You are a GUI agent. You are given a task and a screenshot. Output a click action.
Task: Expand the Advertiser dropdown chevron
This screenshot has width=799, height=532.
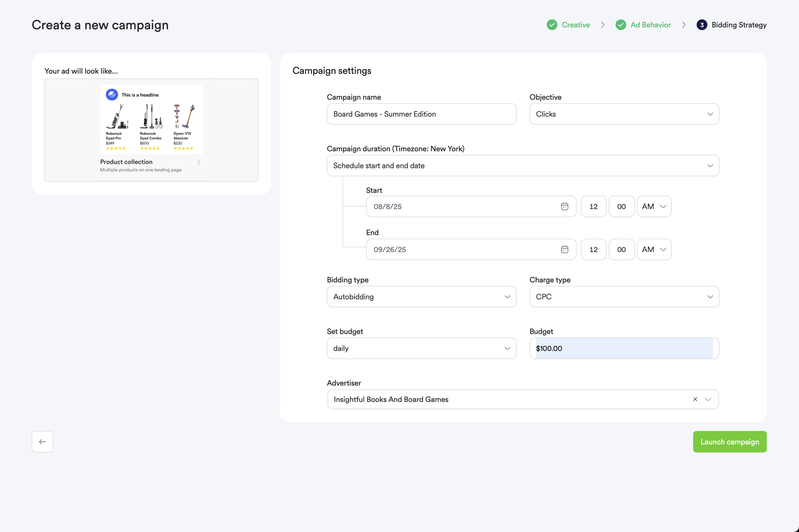click(708, 399)
